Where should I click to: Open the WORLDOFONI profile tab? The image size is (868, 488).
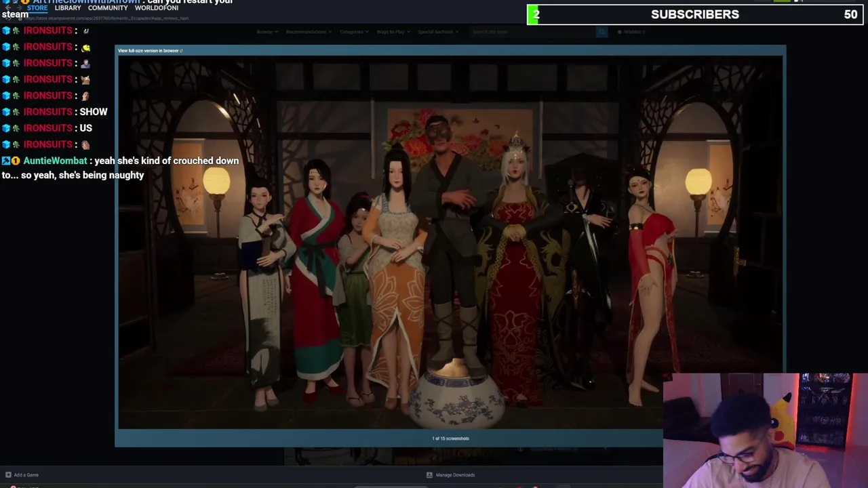[157, 8]
